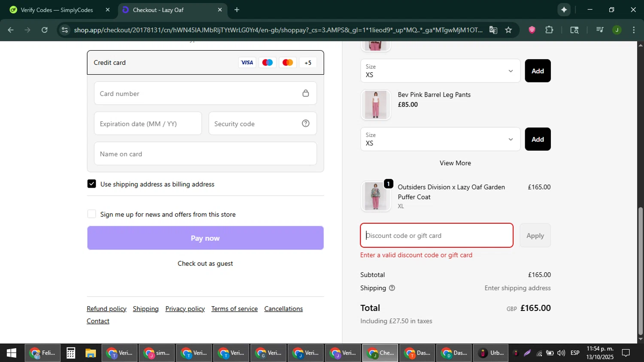Close the Checkout Lazy Oaf tab
Screen dimensions: 644x362
tap(220, 9)
